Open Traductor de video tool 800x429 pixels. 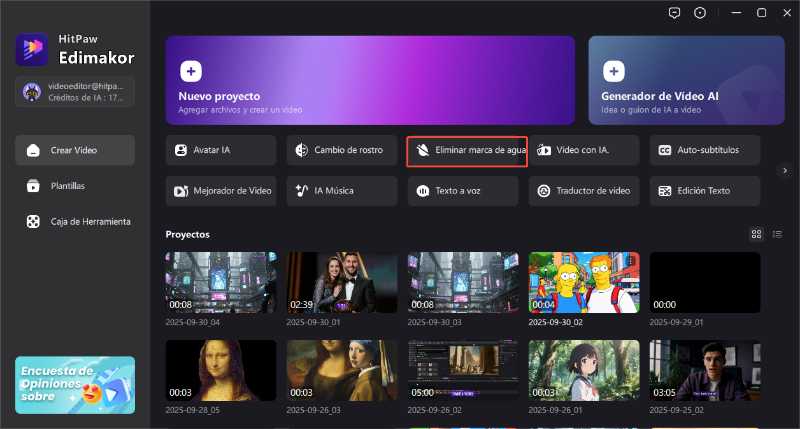point(584,190)
